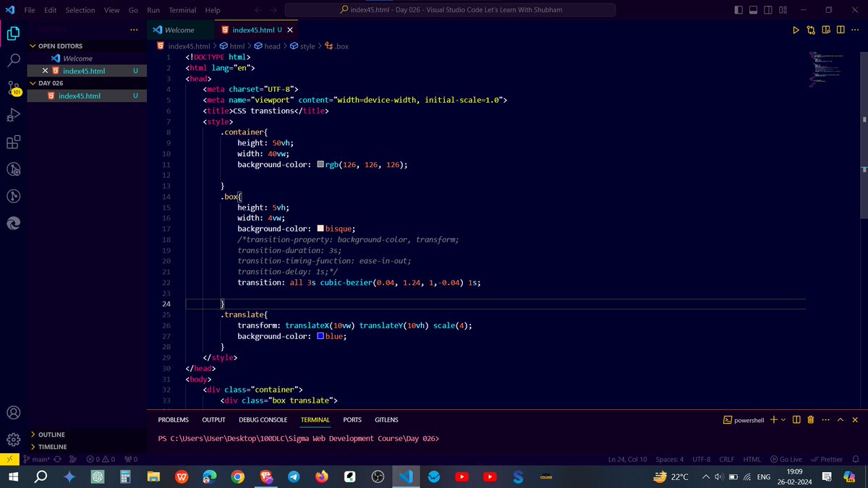Viewport: 868px width, 488px height.
Task: Toggle the bottom panel layout
Action: point(753,10)
